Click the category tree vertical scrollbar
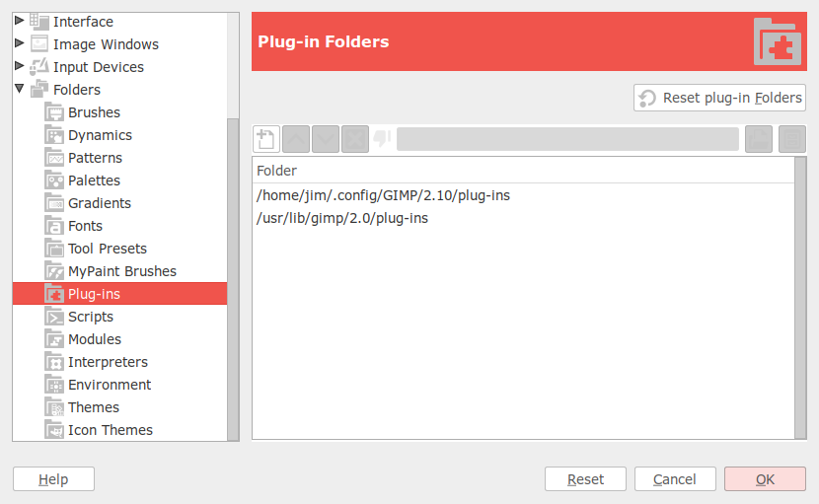 [x=233, y=279]
